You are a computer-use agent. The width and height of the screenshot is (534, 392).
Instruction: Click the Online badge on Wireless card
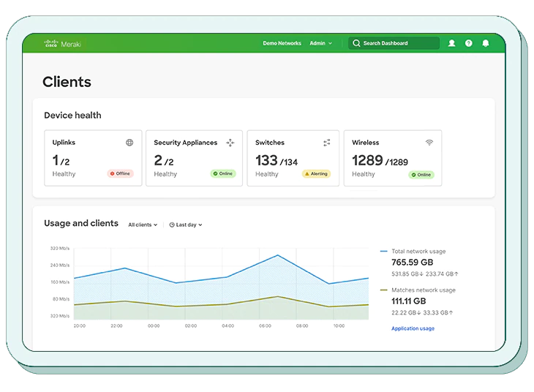(x=421, y=175)
